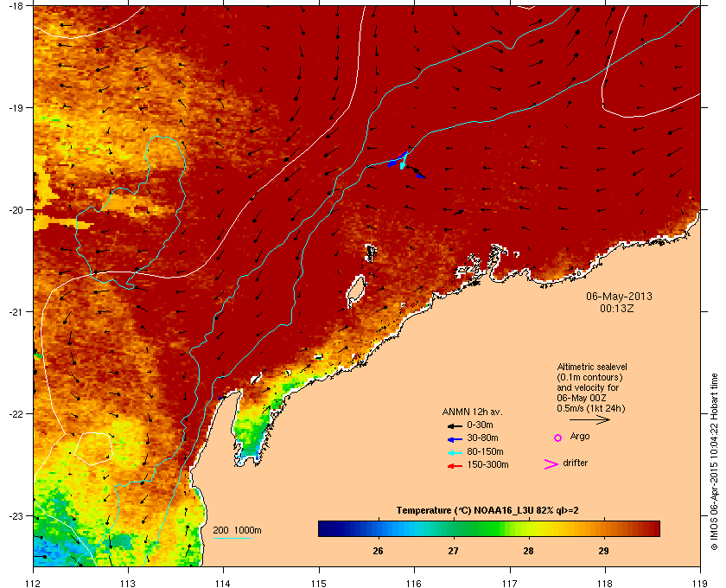The height and width of the screenshot is (588, 726).
Task: Click the blue 30-80m legend arrow
Action: point(455,438)
